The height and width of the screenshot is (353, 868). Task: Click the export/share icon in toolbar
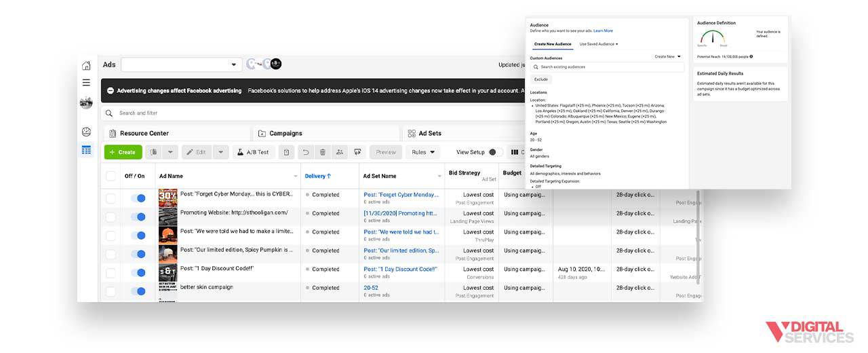(x=357, y=152)
